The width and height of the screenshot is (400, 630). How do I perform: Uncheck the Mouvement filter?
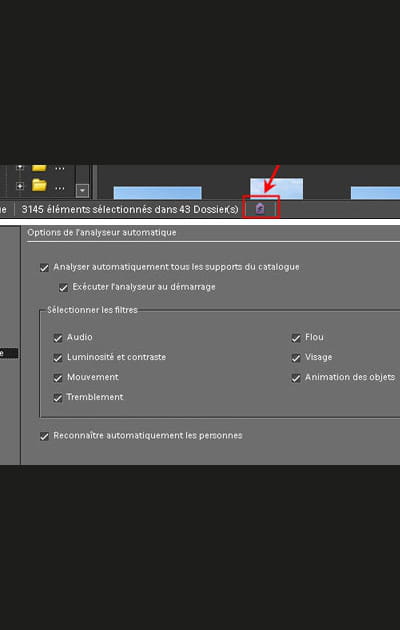click(58, 378)
